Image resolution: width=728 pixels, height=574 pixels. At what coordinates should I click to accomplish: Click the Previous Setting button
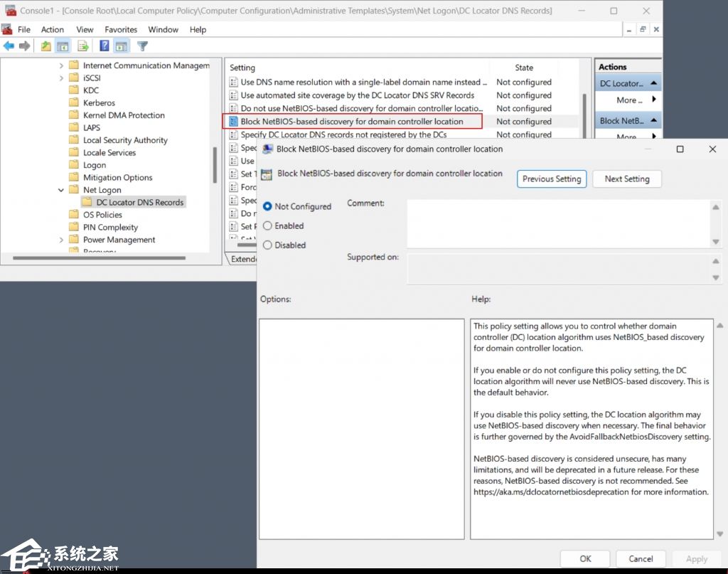pyautogui.click(x=552, y=179)
